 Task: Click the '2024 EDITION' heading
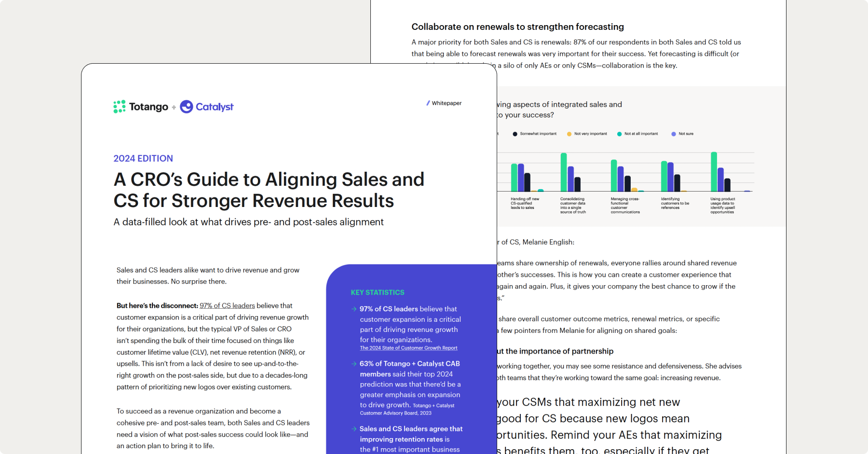143,158
